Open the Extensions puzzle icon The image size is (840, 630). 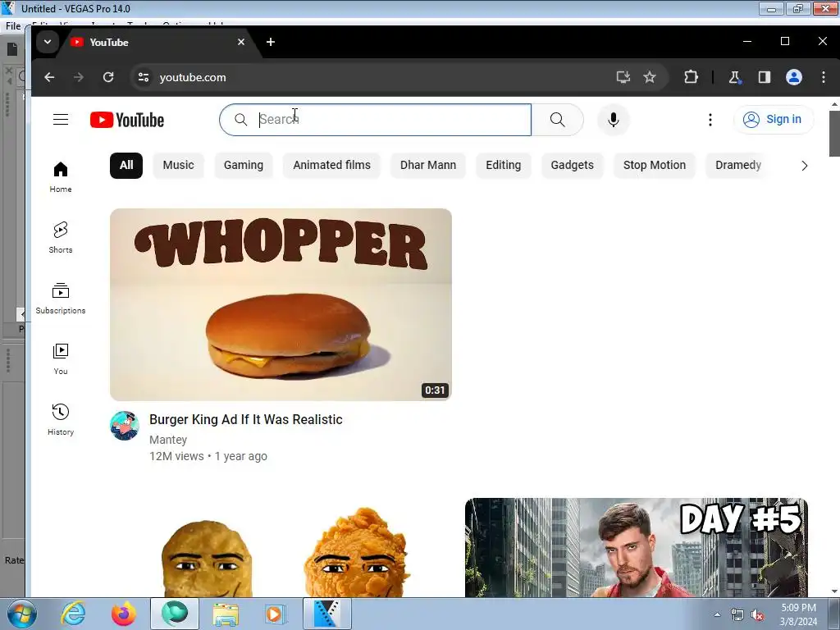click(x=691, y=77)
